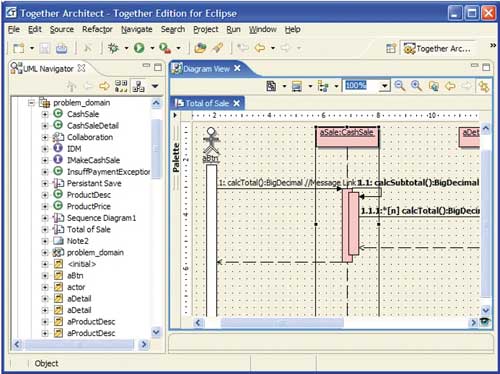The image size is (500, 374).
Task: Click yellow back arrow in Diagram View toolbar
Action: (x=450, y=86)
